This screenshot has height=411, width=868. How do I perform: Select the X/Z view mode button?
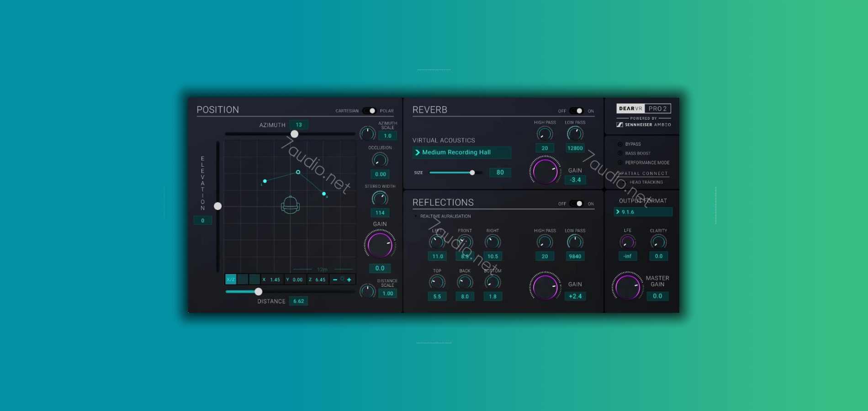click(x=231, y=279)
